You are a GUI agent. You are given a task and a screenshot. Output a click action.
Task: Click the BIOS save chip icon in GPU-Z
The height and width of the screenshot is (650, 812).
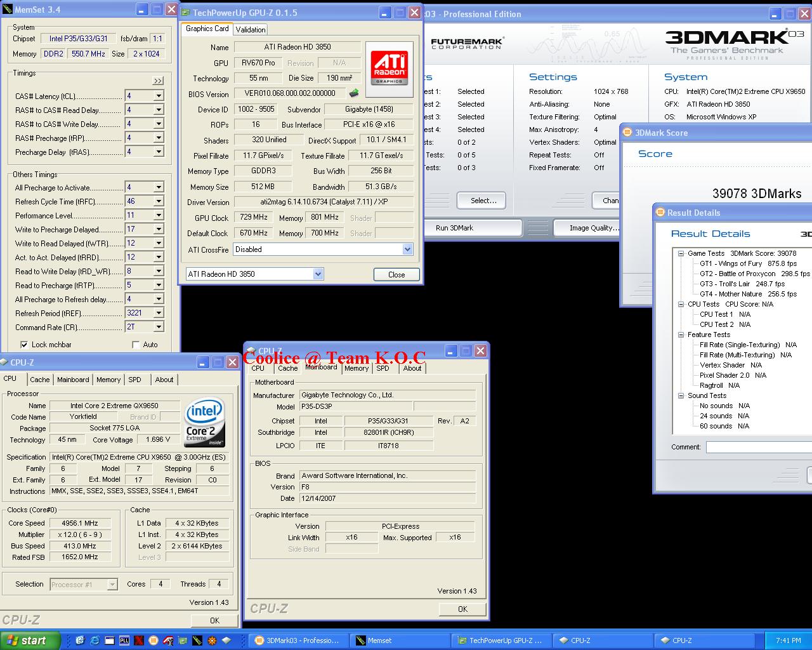[x=354, y=93]
